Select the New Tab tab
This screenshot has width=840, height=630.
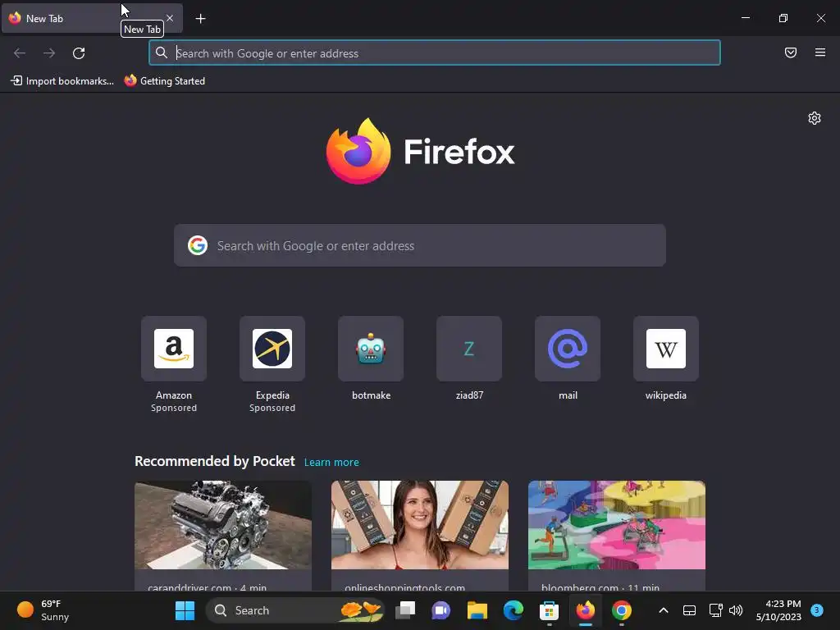coord(92,18)
